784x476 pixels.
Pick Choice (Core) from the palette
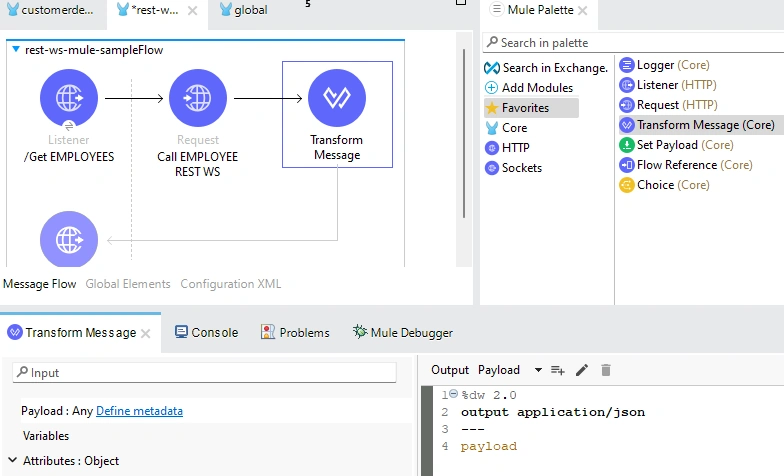tap(664, 184)
